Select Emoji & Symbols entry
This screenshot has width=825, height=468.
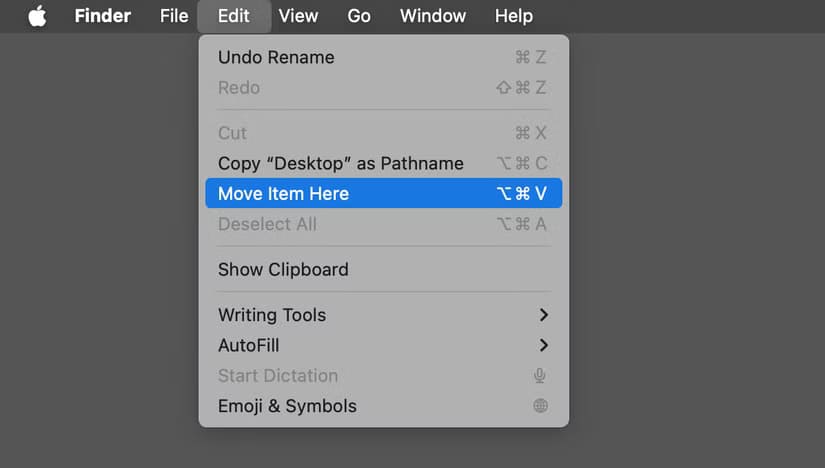click(384, 406)
